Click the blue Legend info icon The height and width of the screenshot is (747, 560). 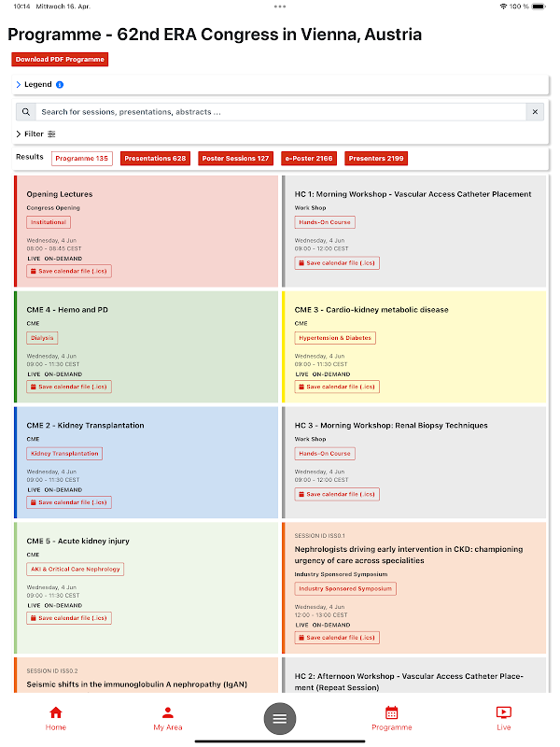[x=60, y=85]
